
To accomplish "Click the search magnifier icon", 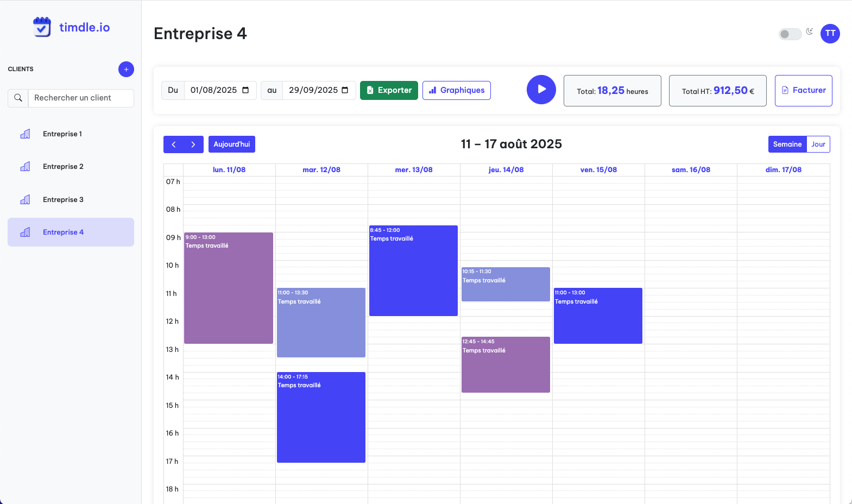I will pyautogui.click(x=18, y=98).
